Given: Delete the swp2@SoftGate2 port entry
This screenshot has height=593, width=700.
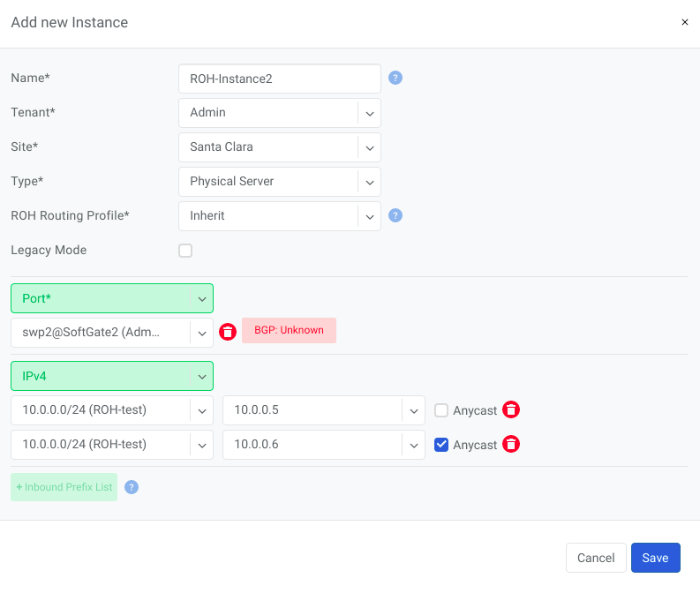Looking at the screenshot, I should click(x=228, y=332).
